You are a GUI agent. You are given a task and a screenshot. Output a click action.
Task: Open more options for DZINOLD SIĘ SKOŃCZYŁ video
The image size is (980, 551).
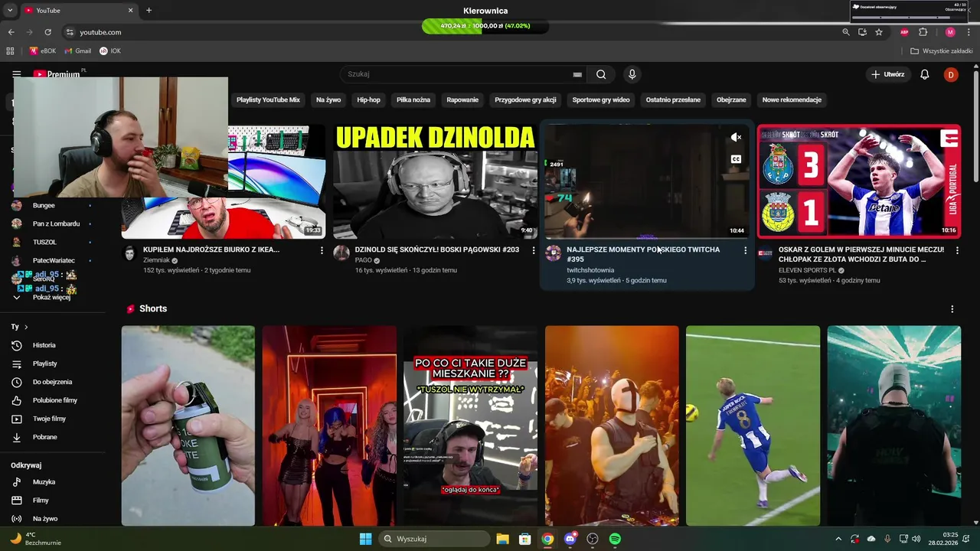tap(534, 250)
